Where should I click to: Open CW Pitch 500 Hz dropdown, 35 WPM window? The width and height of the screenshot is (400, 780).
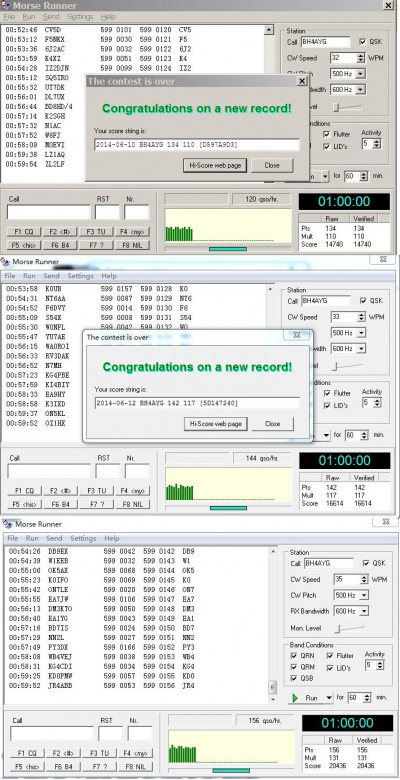(364, 595)
